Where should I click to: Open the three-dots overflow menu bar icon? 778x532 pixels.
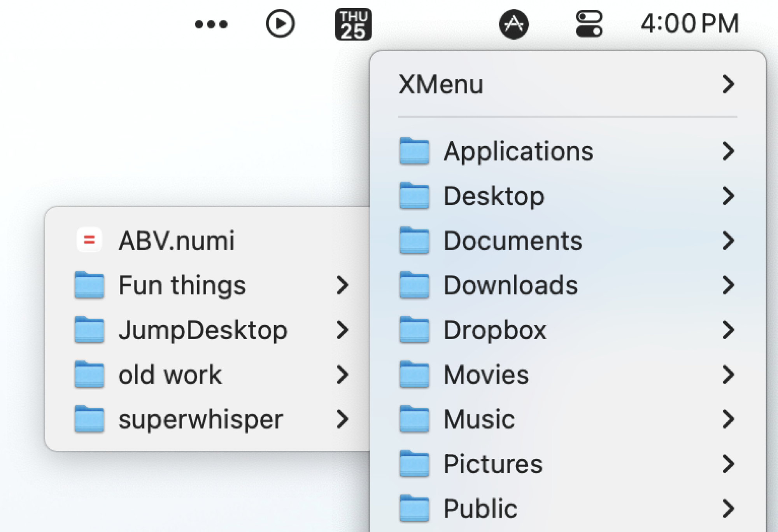pyautogui.click(x=211, y=24)
